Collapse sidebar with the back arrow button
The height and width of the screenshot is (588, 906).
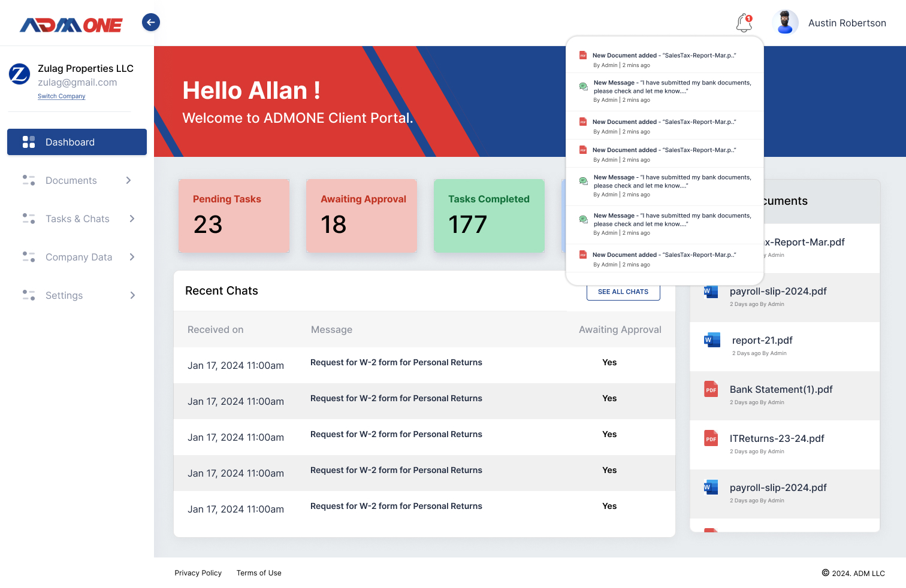151,22
